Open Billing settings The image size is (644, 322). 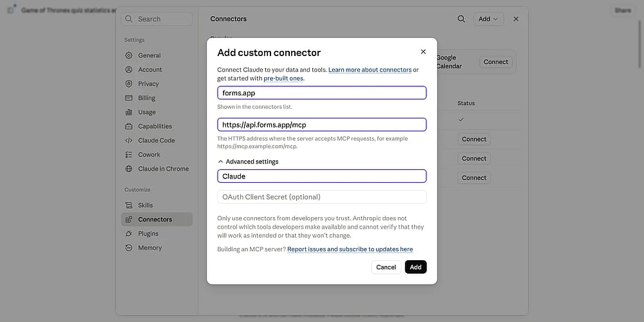[157, 98]
